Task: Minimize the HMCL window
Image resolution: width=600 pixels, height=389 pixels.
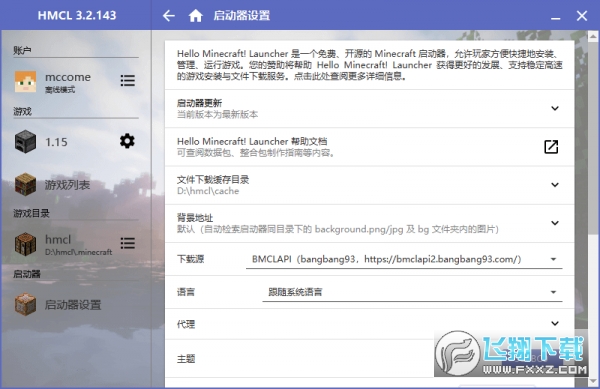Action: pyautogui.click(x=556, y=17)
